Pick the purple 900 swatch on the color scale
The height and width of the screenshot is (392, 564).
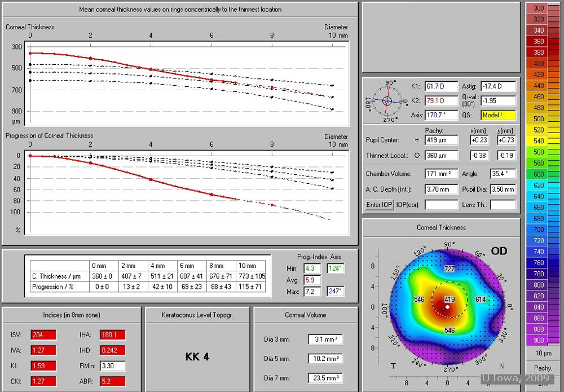click(539, 340)
